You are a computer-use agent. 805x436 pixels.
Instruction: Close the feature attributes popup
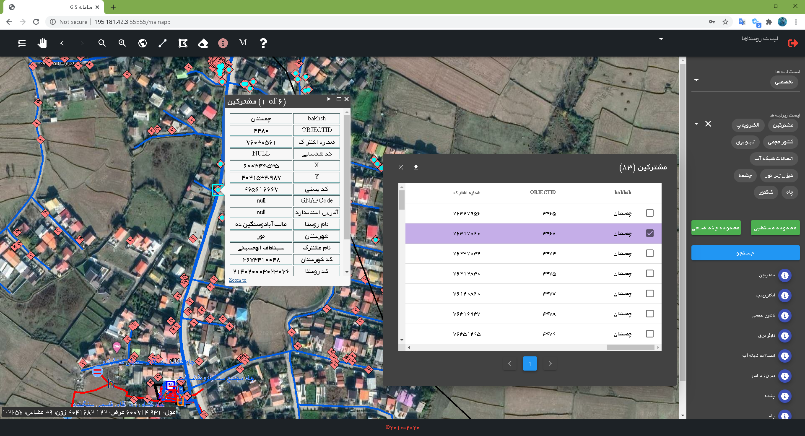[x=346, y=99]
